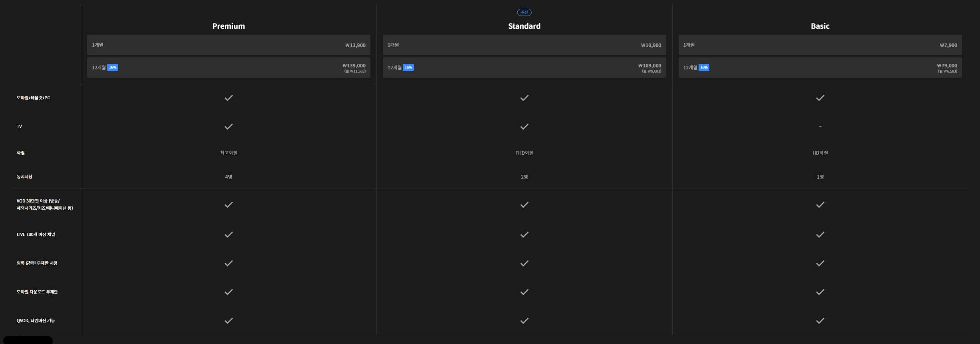Click the monthly ₩9,083 note under Standard
The width and height of the screenshot is (980, 344).
pos(651,71)
